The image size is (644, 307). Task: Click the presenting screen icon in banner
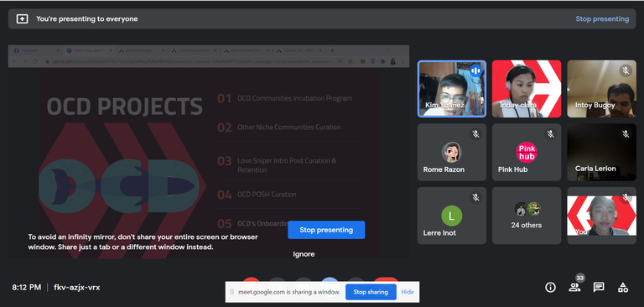[22, 19]
